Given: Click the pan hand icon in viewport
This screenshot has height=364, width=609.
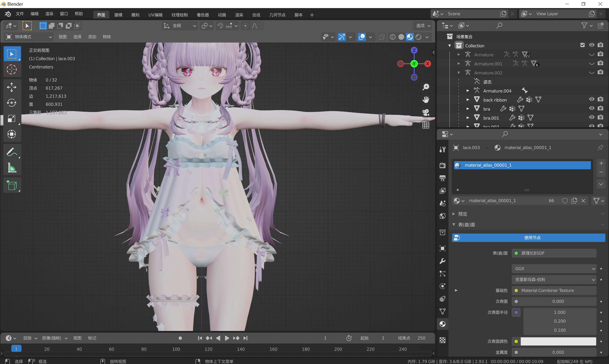Looking at the screenshot, I should [x=426, y=100].
